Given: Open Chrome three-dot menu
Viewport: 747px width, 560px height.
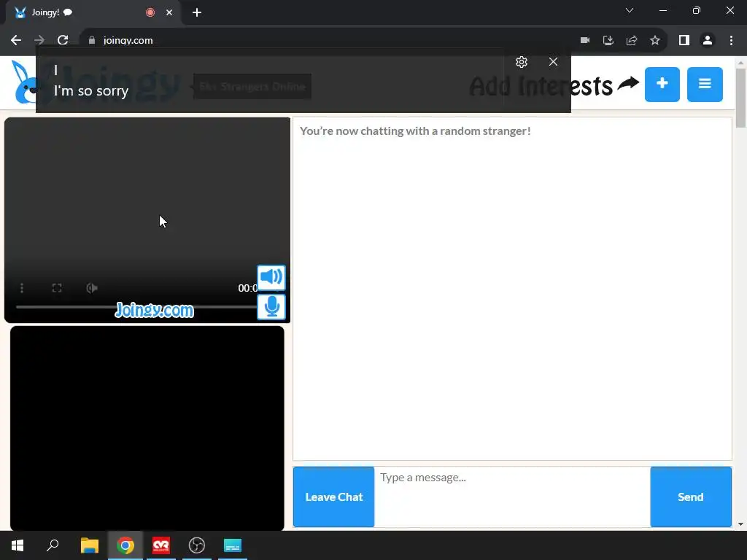Looking at the screenshot, I should point(731,41).
